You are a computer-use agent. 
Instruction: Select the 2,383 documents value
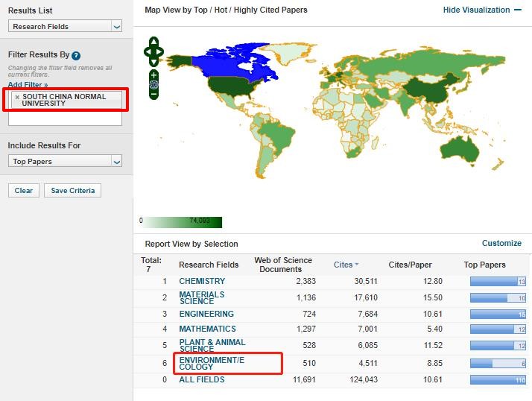(305, 281)
